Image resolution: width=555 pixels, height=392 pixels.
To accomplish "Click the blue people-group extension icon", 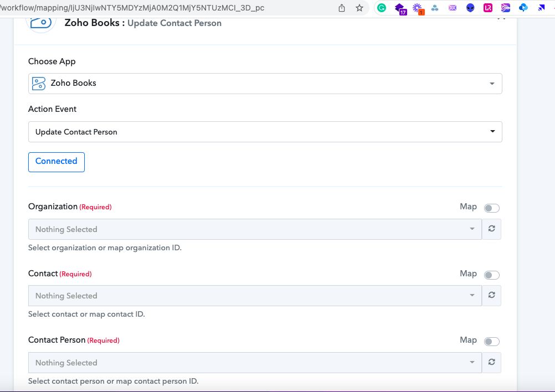I will pyautogui.click(x=435, y=8).
